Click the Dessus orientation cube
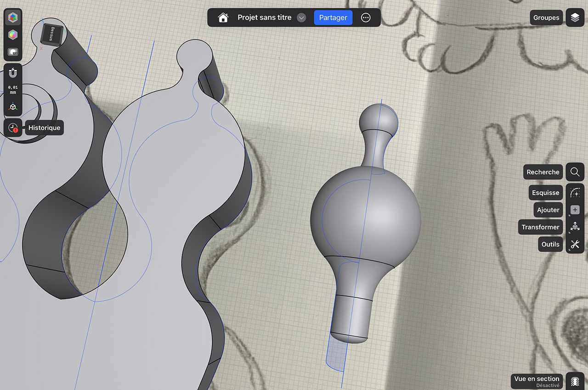588x390 pixels. (49, 34)
